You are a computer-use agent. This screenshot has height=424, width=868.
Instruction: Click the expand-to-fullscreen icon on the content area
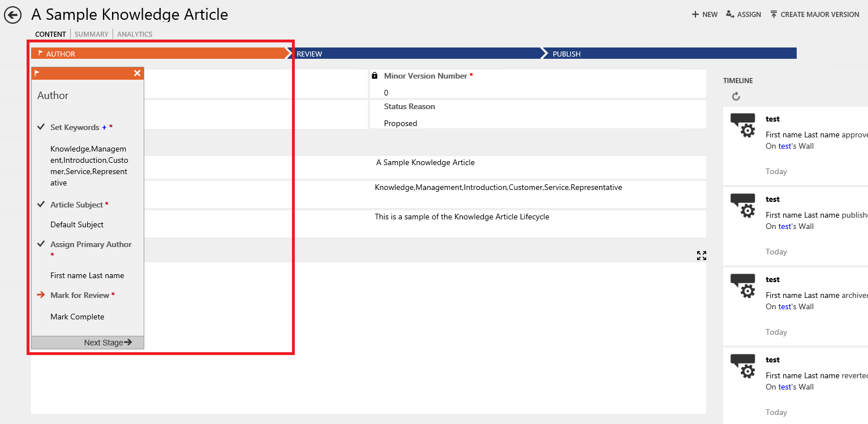coord(701,256)
